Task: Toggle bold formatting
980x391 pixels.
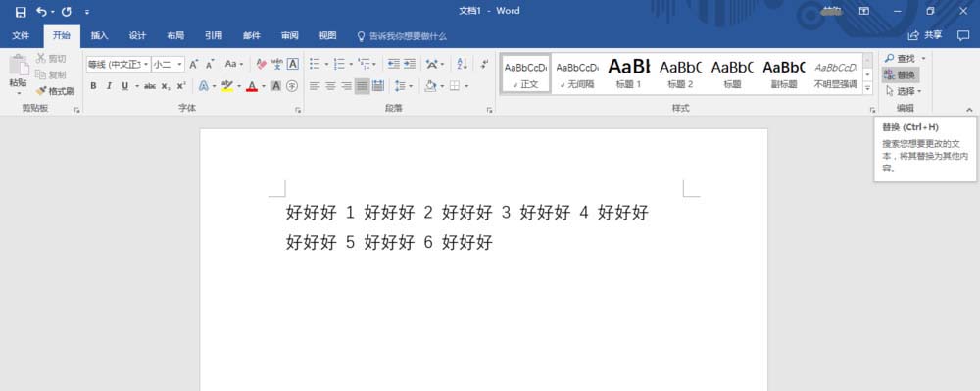Action: [x=94, y=86]
